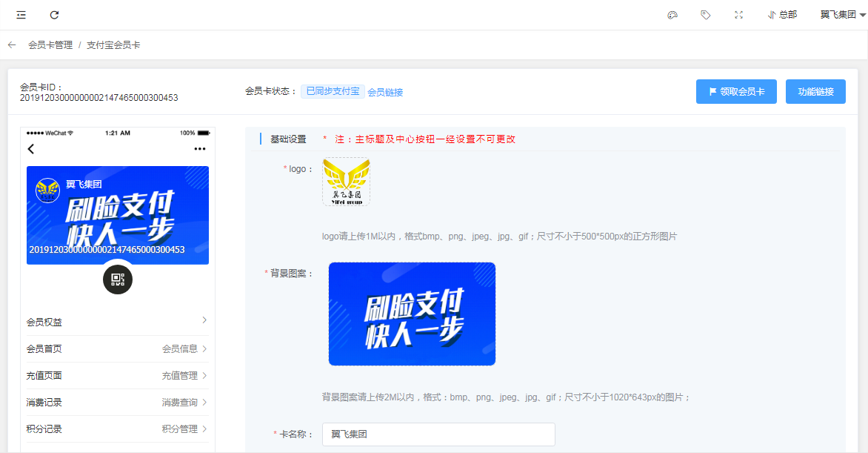Viewport: 868px width, 453px height.
Task: Click 积分管理 text in preview
Action: coord(180,429)
